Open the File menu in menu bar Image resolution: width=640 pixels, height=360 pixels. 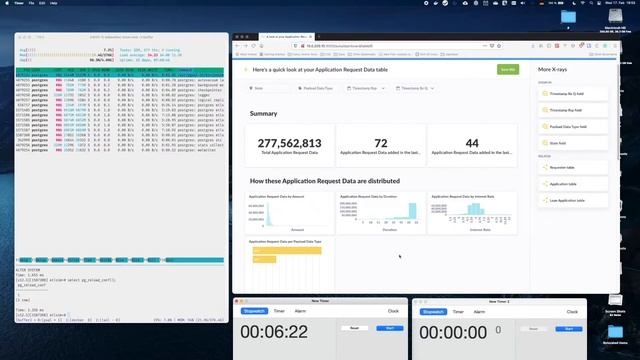click(x=31, y=3)
